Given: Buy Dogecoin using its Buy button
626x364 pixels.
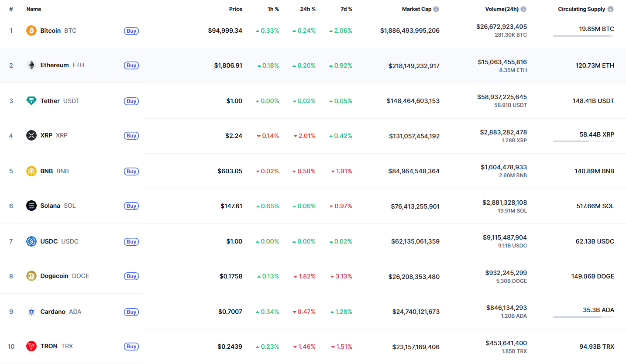Looking at the screenshot, I should coord(131,276).
